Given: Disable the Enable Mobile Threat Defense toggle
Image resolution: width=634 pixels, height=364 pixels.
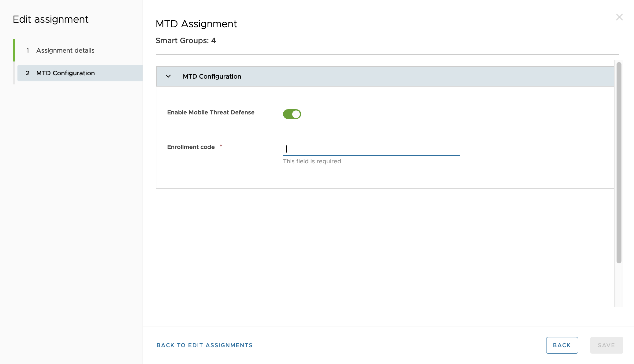Looking at the screenshot, I should [292, 114].
